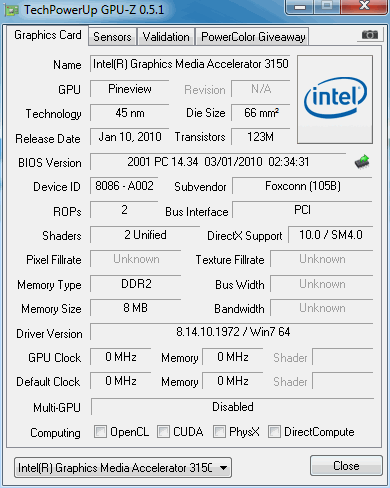The width and height of the screenshot is (390, 488).
Task: Click the GPU Clock 0 MHz field
Action: (x=121, y=357)
